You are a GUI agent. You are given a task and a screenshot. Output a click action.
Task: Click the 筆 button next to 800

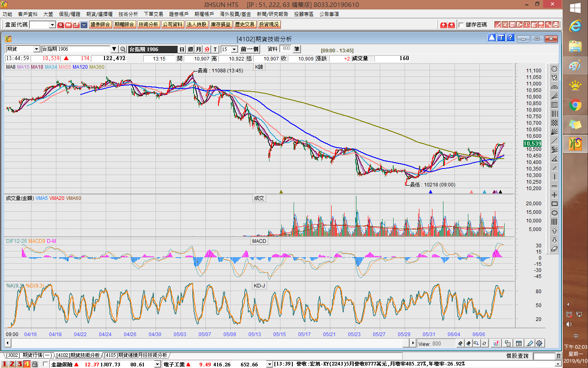297,49
